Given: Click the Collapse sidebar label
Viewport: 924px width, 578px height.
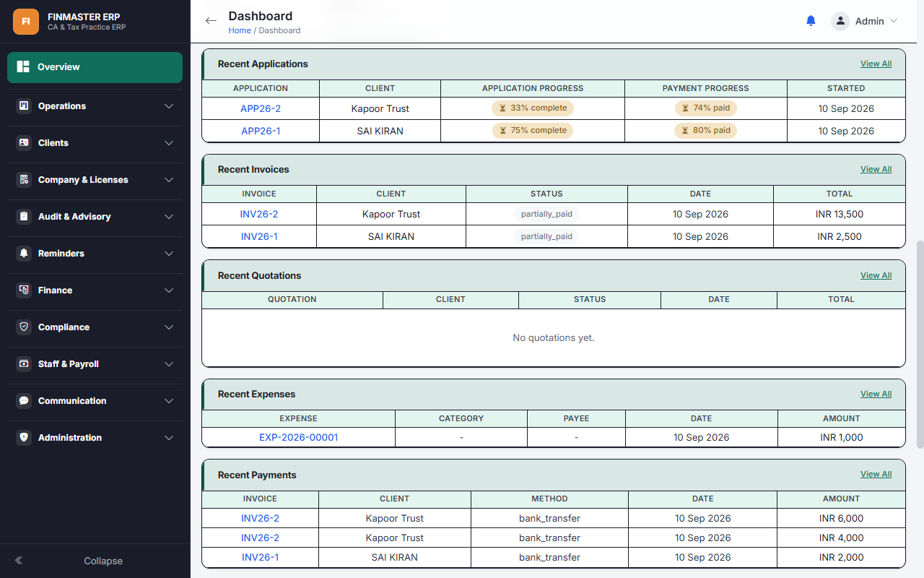Looking at the screenshot, I should 103,561.
